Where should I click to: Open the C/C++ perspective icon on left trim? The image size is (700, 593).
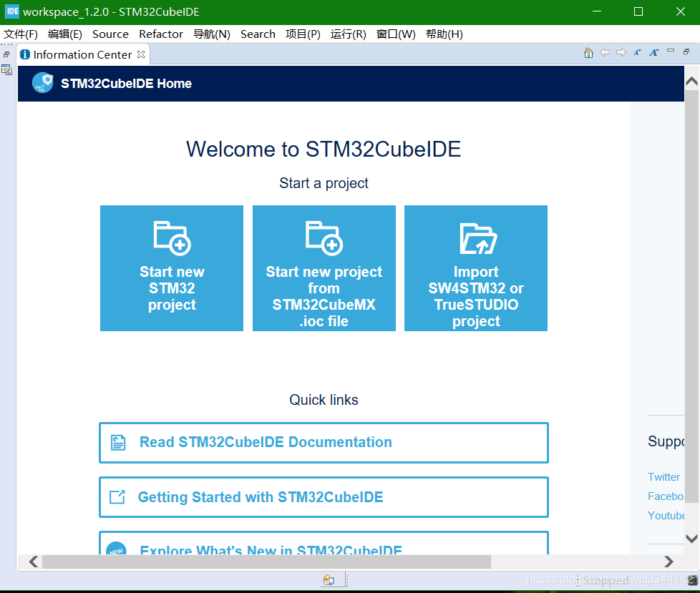pos(6,69)
